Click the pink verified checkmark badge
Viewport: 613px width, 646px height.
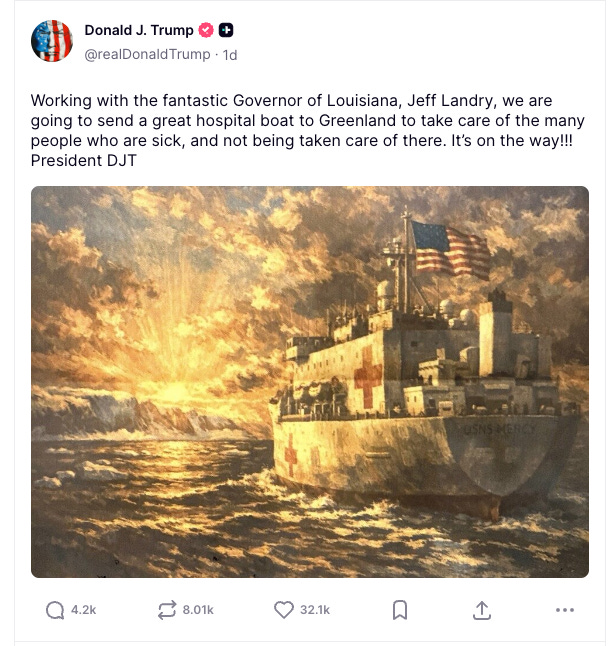click(x=206, y=30)
